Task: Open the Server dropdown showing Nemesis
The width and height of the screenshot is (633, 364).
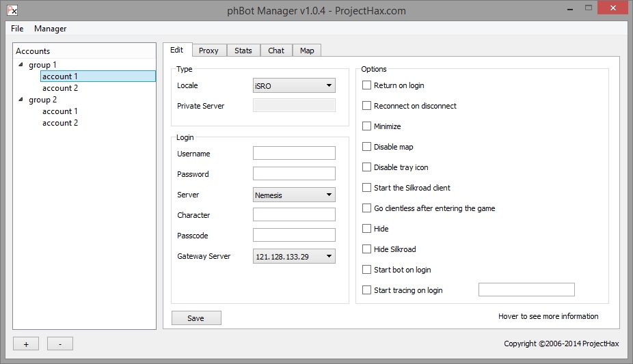Action: 294,195
